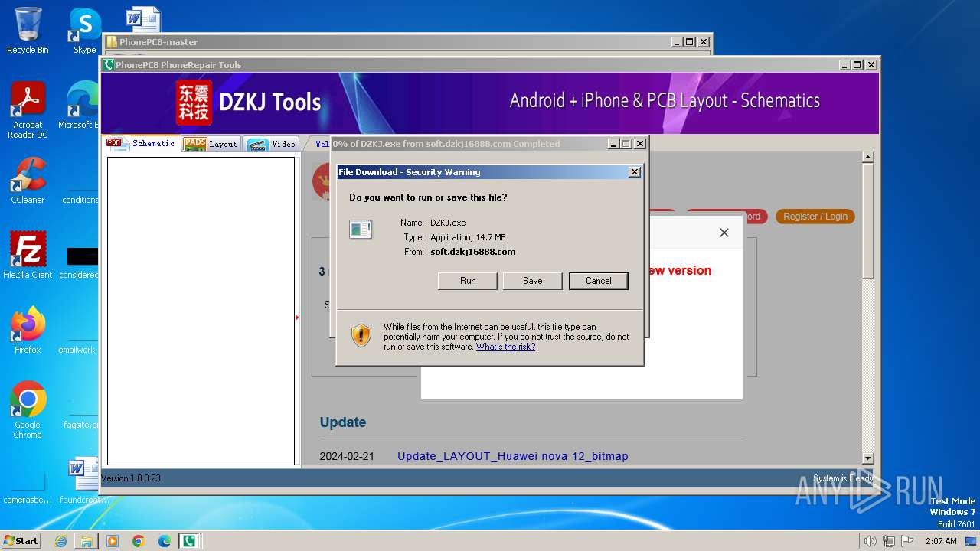Open the camerasbe desktop file
Image resolution: width=980 pixels, height=551 pixels.
coord(28,488)
